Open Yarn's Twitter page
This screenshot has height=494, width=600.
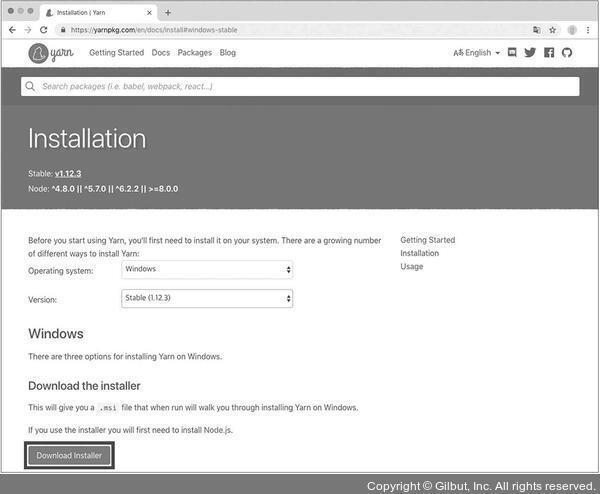pyautogui.click(x=530, y=52)
